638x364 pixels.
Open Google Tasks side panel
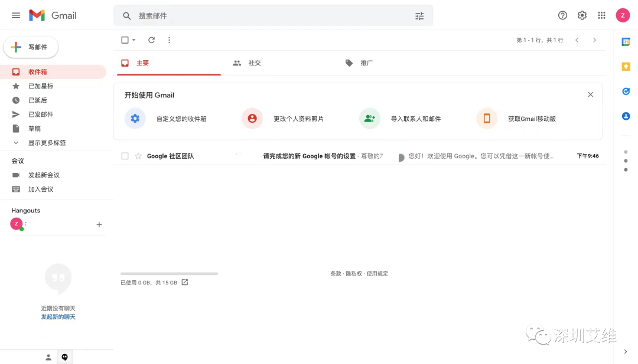[626, 91]
